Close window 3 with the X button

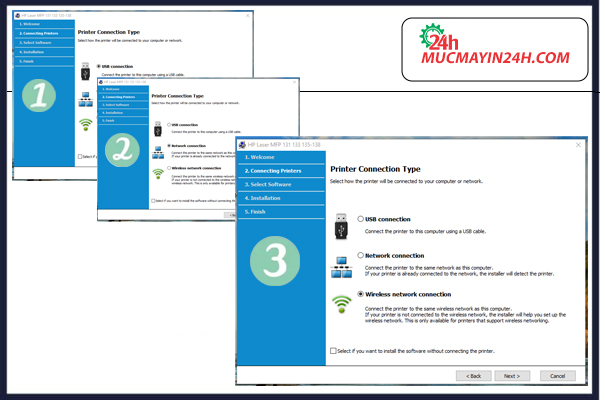coord(578,145)
